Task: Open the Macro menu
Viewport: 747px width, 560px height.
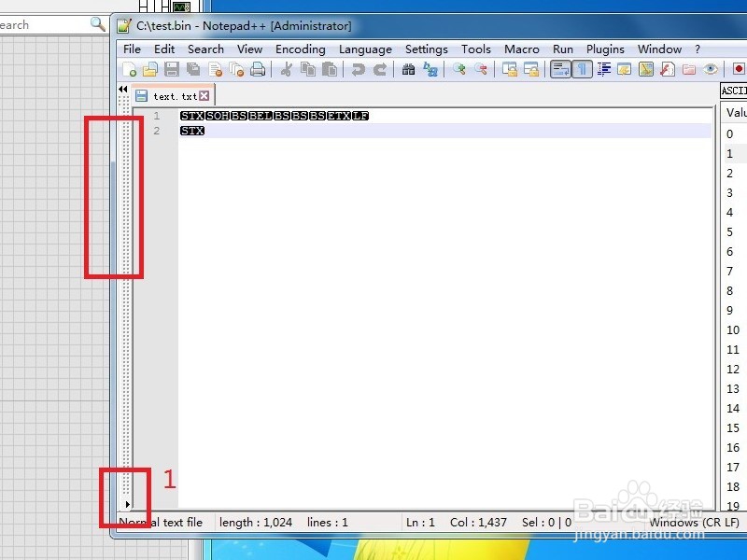Action: 522,49
